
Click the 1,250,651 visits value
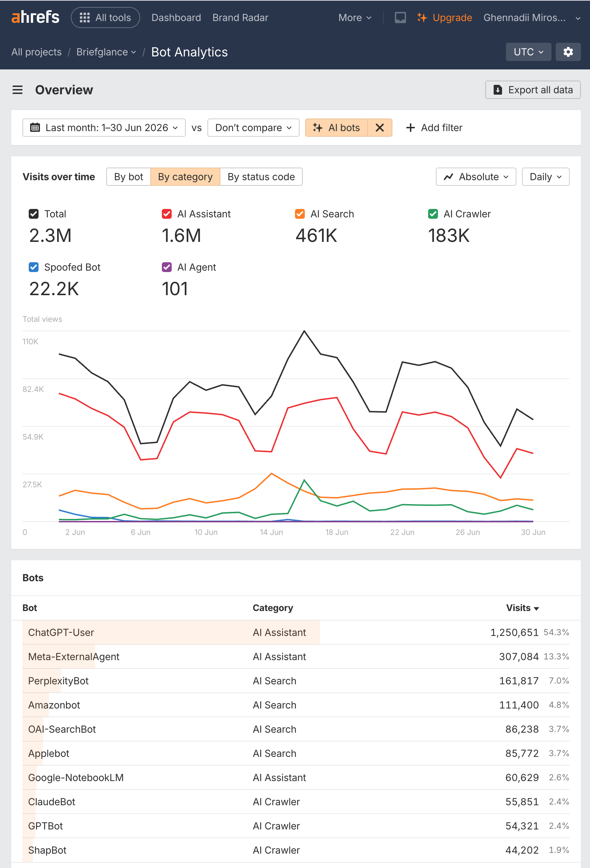tap(514, 632)
